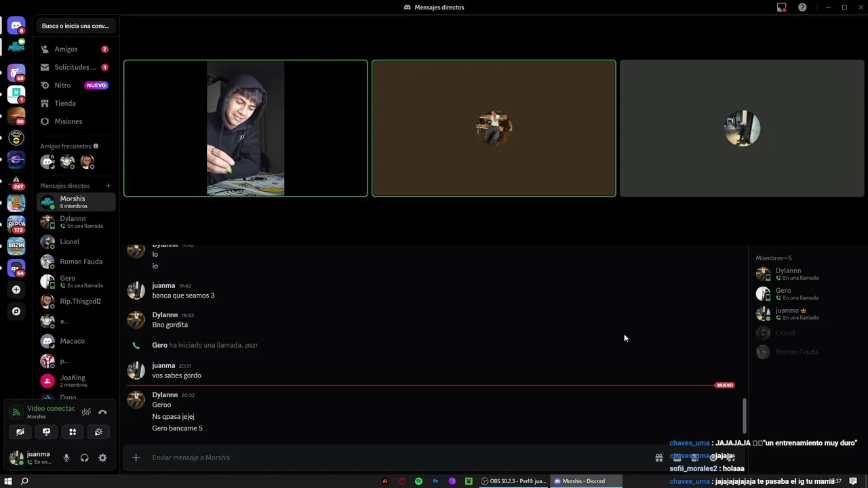The image size is (868, 488).
Task: Click Lionel in the members list
Action: point(807,333)
